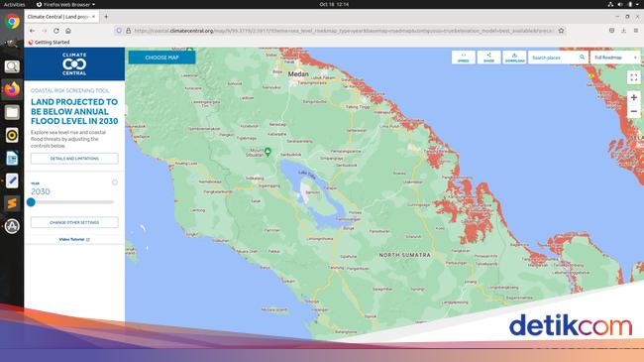Bookmark this page with the star

pos(561,31)
